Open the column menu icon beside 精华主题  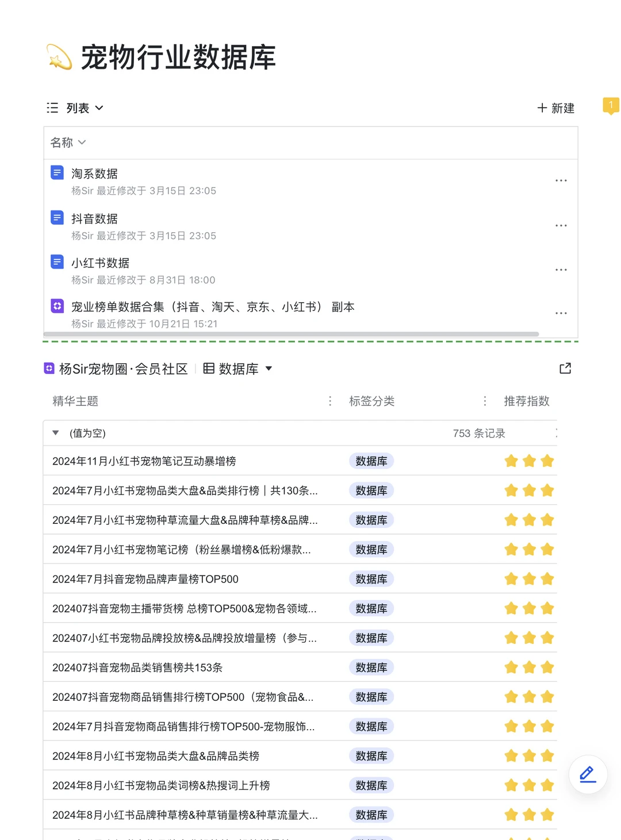tap(330, 401)
